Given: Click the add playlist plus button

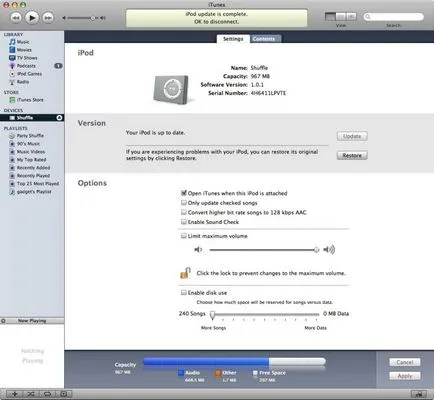Looking at the screenshot, I should [x=15, y=394].
